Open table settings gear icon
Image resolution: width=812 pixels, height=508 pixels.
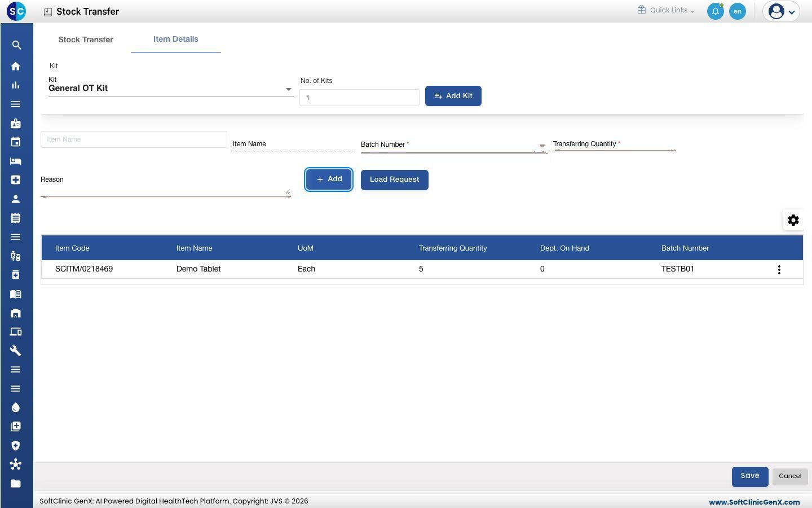tap(793, 220)
